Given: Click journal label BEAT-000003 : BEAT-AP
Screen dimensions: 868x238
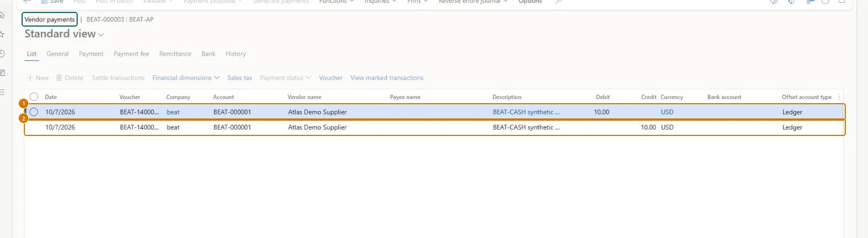Looking at the screenshot, I should pos(120,19).
